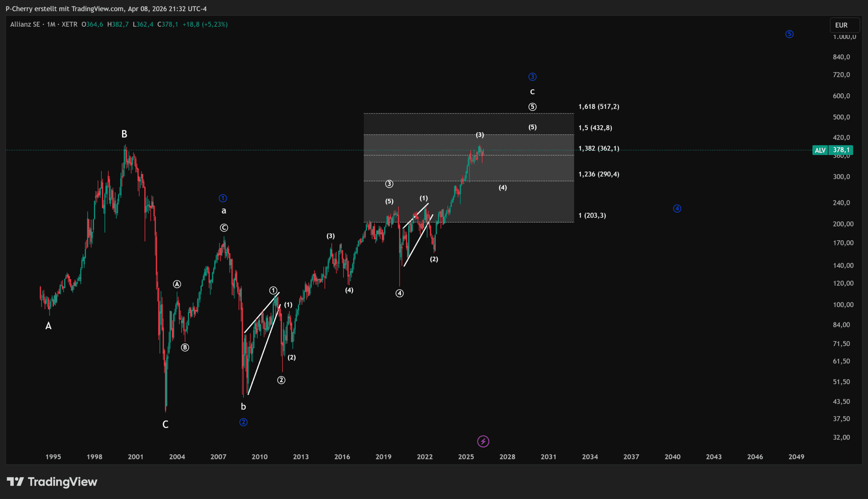868x499 pixels.
Task: Select the blue circled 4 wave marker
Action: [x=677, y=208]
